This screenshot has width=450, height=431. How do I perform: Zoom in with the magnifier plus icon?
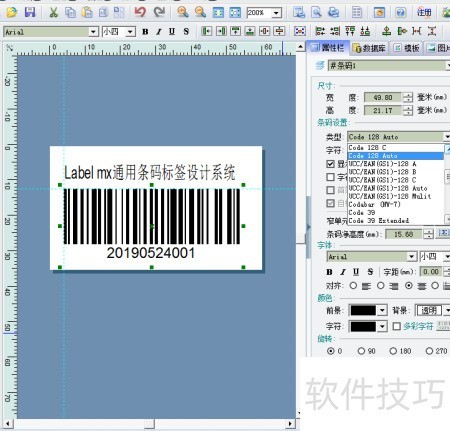(x=182, y=12)
